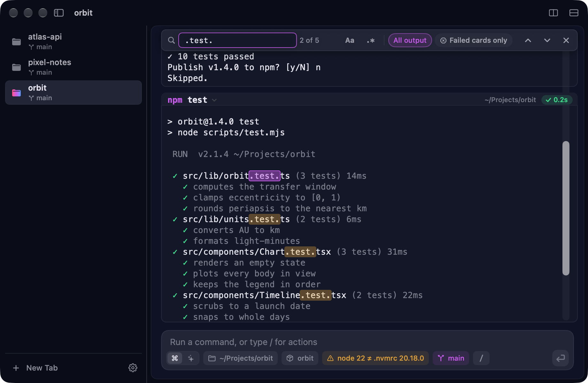
Task: Open the node version warning chip
Action: (x=375, y=358)
